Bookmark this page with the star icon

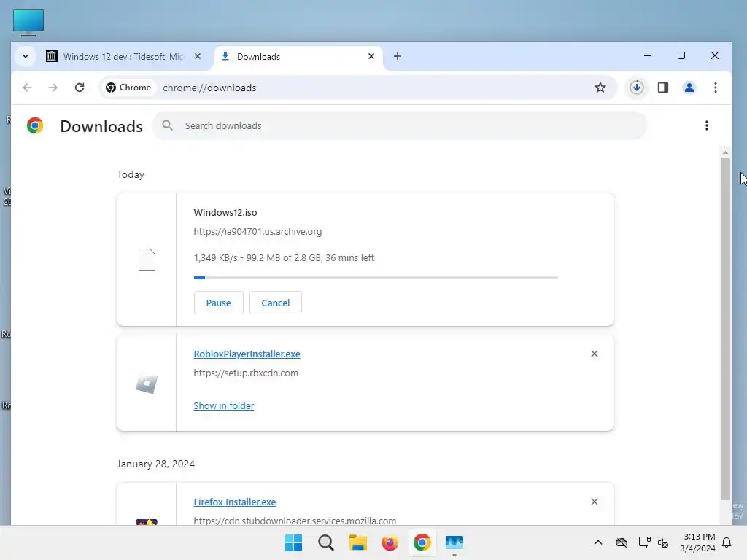600,87
